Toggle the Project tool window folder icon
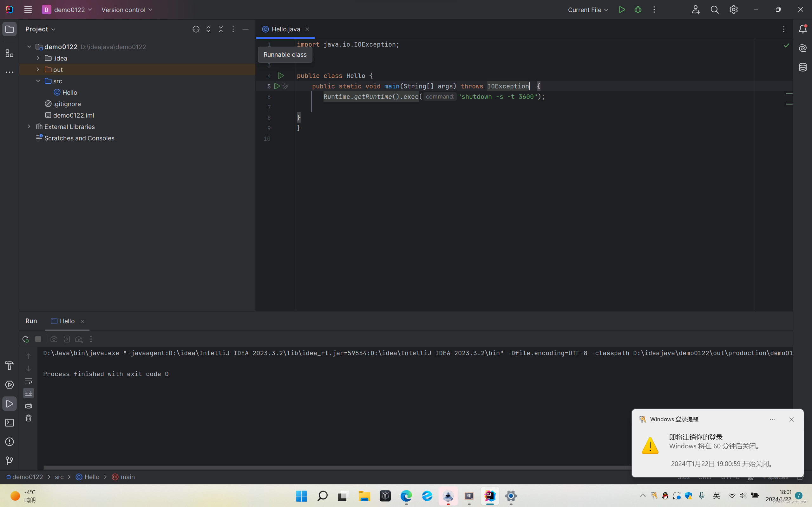Screen dimensions: 812x507 [x=10, y=29]
